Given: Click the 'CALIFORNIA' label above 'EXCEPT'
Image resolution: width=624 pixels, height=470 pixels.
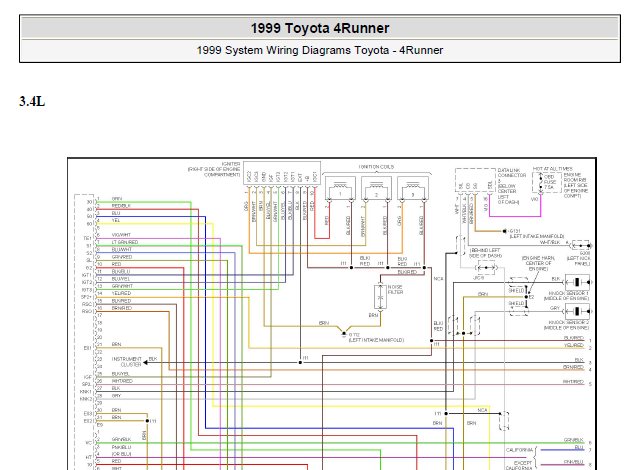Looking at the screenshot, I should (519, 450).
